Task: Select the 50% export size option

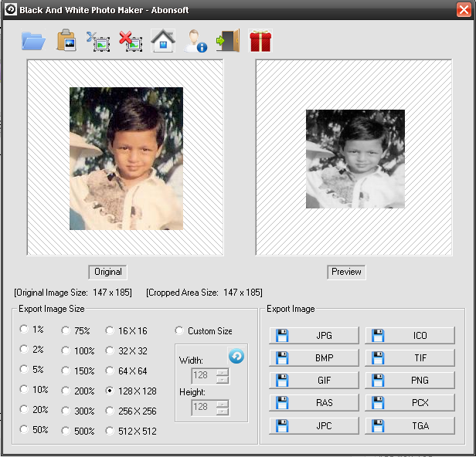Action: tap(24, 431)
